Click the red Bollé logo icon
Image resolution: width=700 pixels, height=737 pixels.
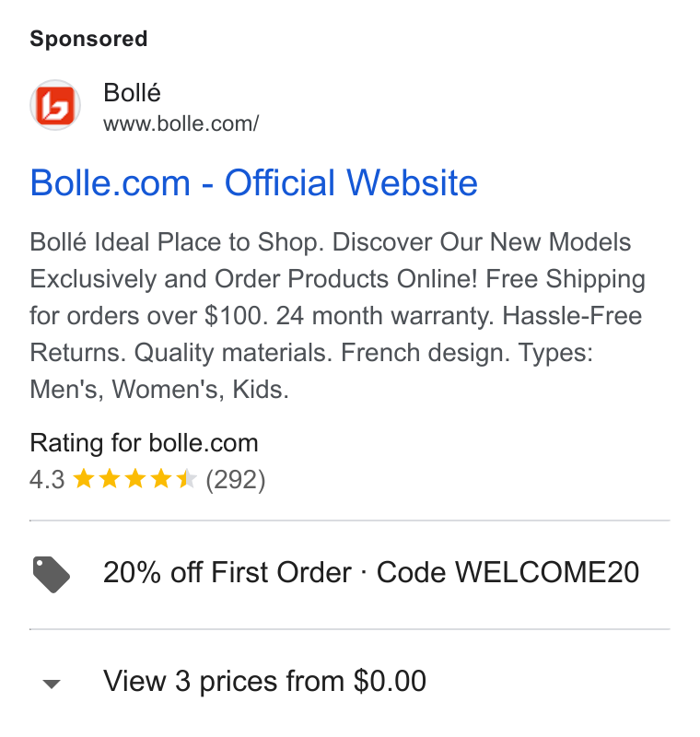55,105
